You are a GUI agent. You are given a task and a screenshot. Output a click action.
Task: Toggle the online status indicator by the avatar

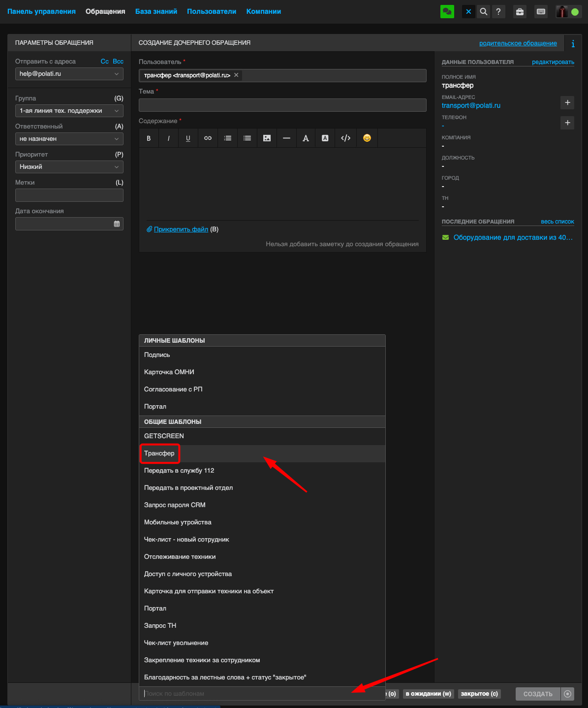[x=574, y=12]
